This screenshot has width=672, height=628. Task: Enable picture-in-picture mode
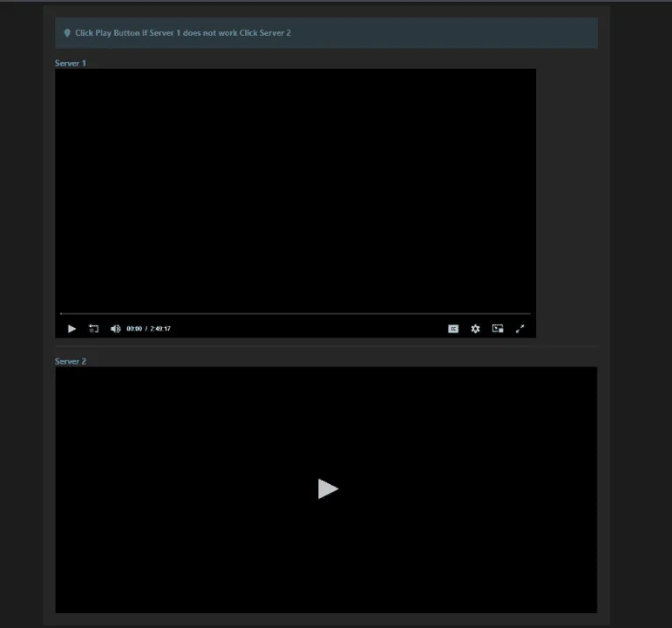498,329
